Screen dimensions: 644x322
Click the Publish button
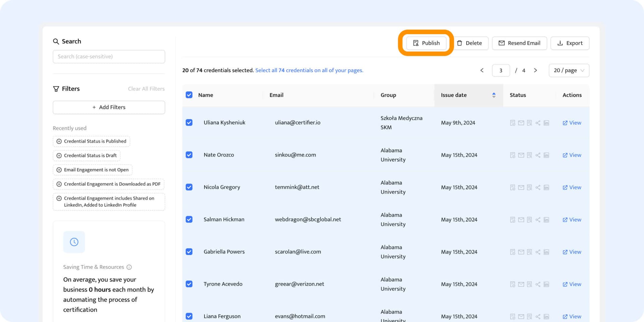point(426,43)
